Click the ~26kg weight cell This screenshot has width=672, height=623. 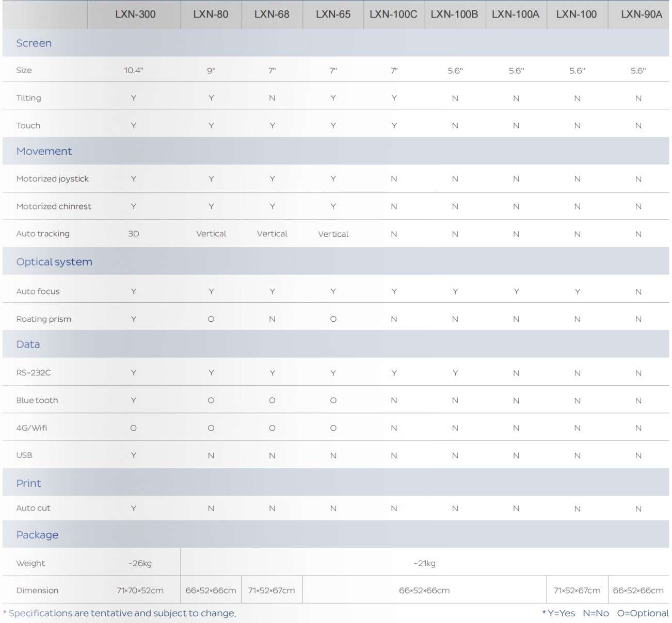(x=140, y=563)
